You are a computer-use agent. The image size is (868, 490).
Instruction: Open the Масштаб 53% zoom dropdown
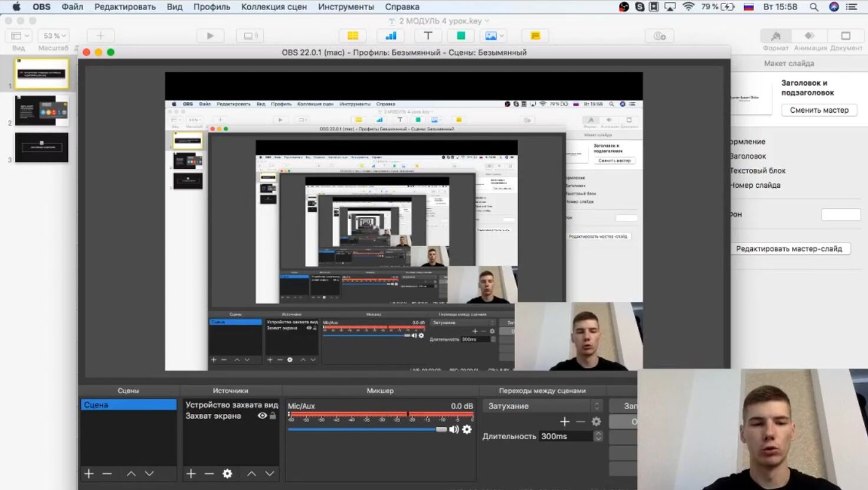(54, 36)
